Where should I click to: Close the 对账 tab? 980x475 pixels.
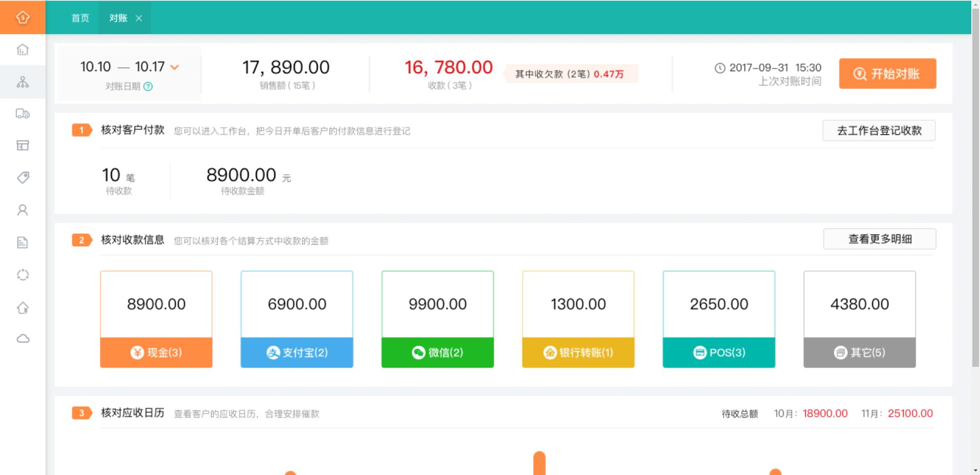pyautogui.click(x=139, y=18)
